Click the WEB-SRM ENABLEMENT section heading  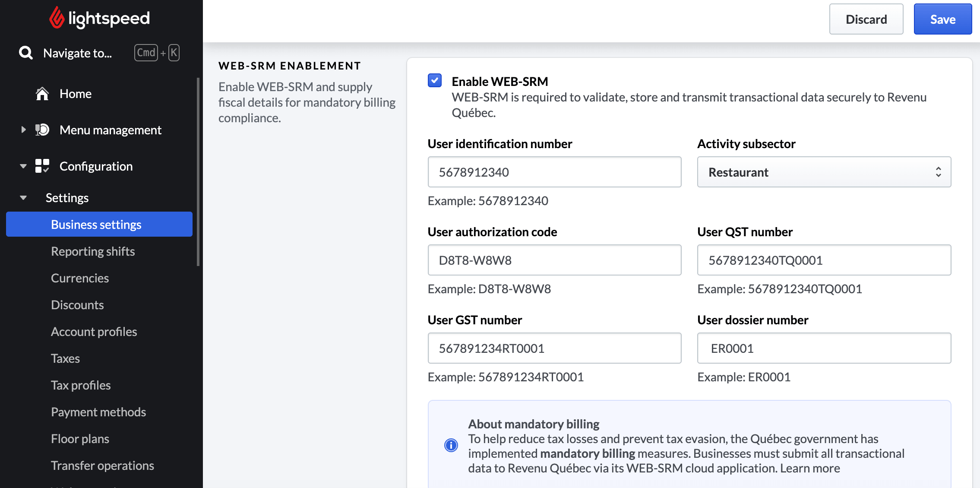pos(290,66)
